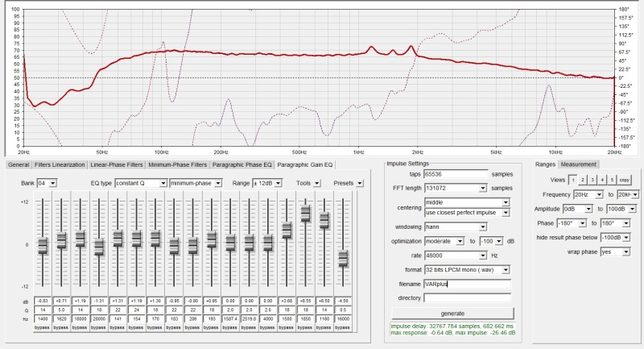
Task: Select the Measurement tab
Action: [579, 164]
